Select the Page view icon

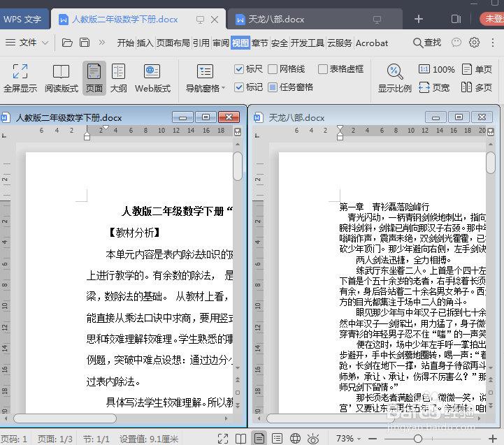click(94, 78)
